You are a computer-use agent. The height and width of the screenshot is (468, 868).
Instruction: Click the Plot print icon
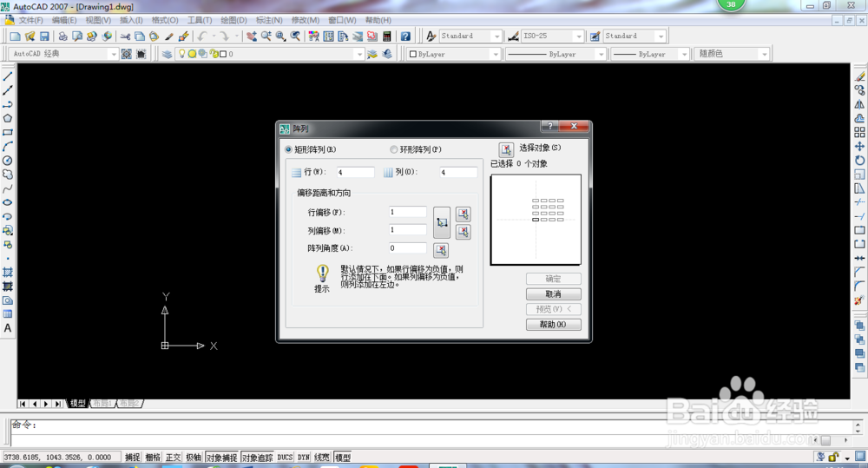point(62,36)
